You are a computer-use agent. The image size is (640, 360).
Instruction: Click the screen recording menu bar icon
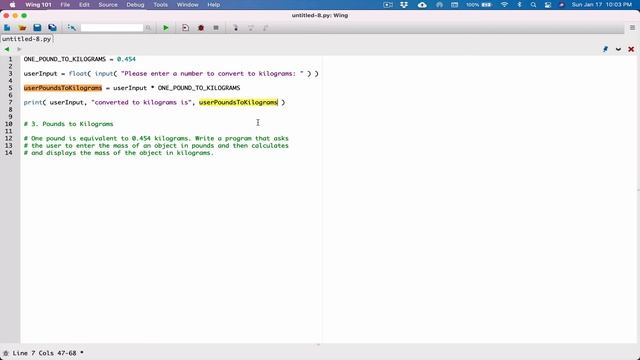coord(388,5)
